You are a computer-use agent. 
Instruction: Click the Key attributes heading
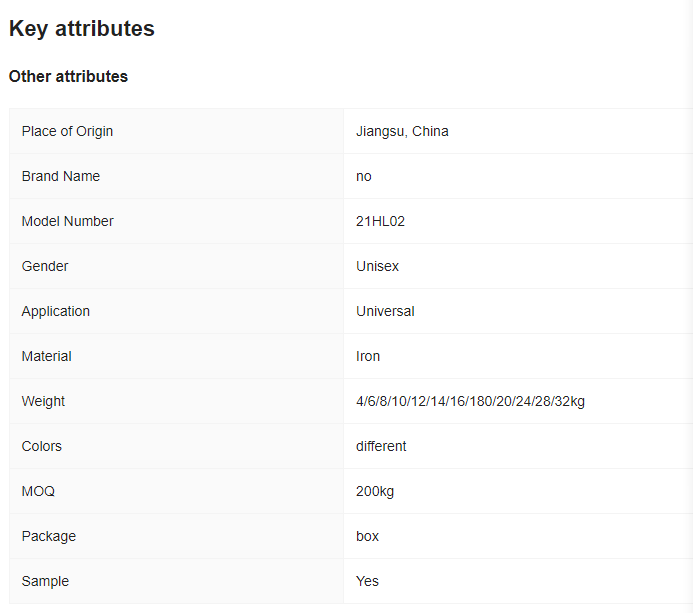(82, 29)
